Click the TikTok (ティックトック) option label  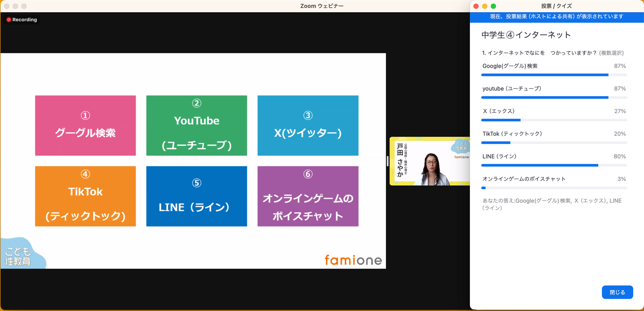(512, 134)
